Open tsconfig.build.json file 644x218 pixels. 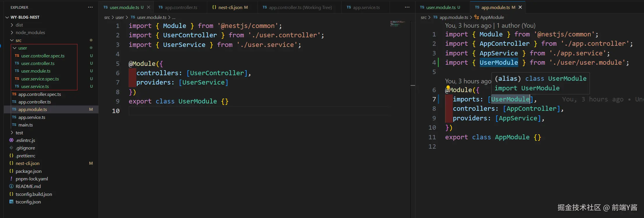pyautogui.click(x=34, y=194)
